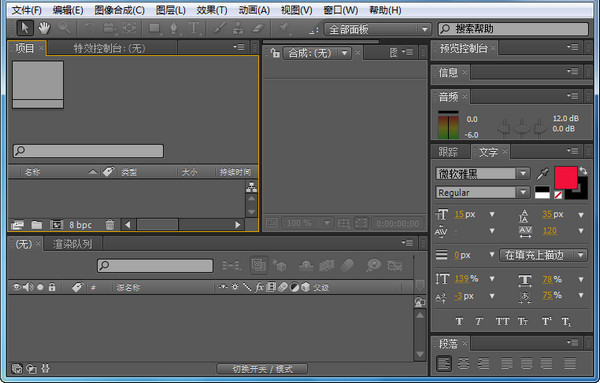Toggle the lock icon on the composition viewer

275,53
